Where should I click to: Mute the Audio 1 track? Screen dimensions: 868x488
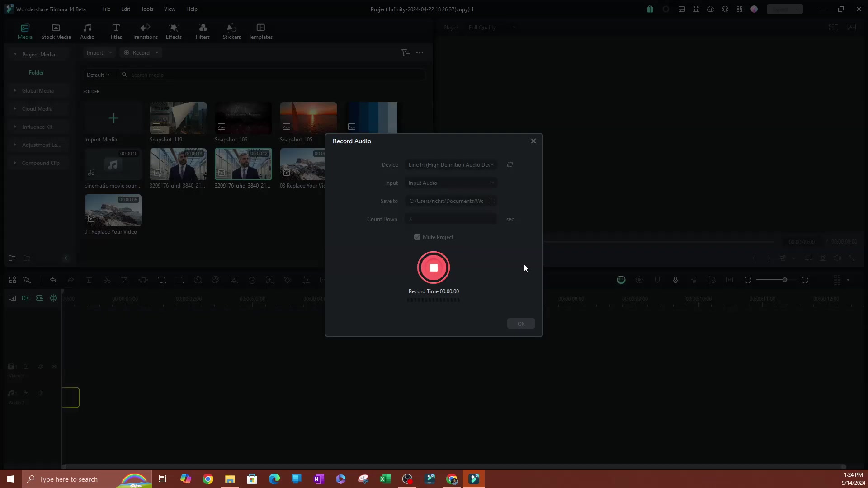[41, 393]
